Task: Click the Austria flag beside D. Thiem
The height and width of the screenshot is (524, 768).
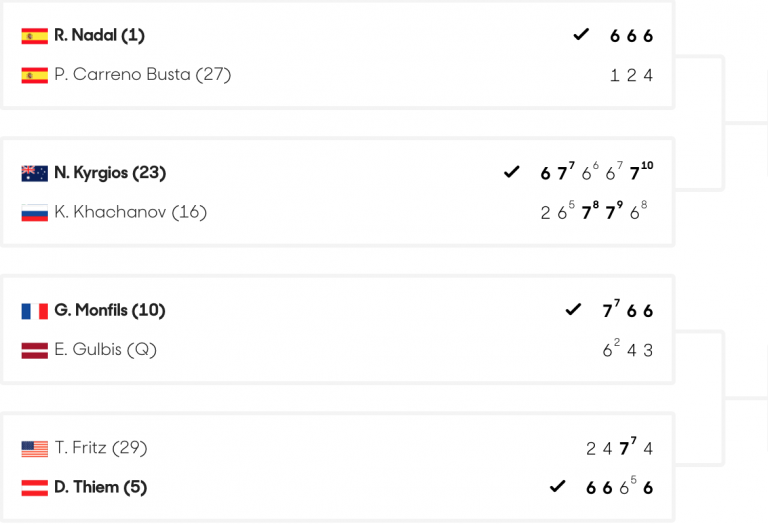Action: pyautogui.click(x=35, y=488)
